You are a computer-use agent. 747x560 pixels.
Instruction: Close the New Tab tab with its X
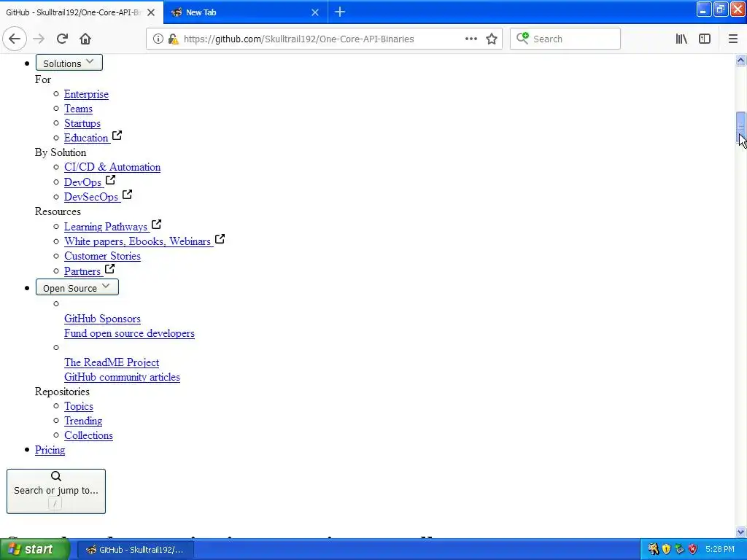coord(315,12)
